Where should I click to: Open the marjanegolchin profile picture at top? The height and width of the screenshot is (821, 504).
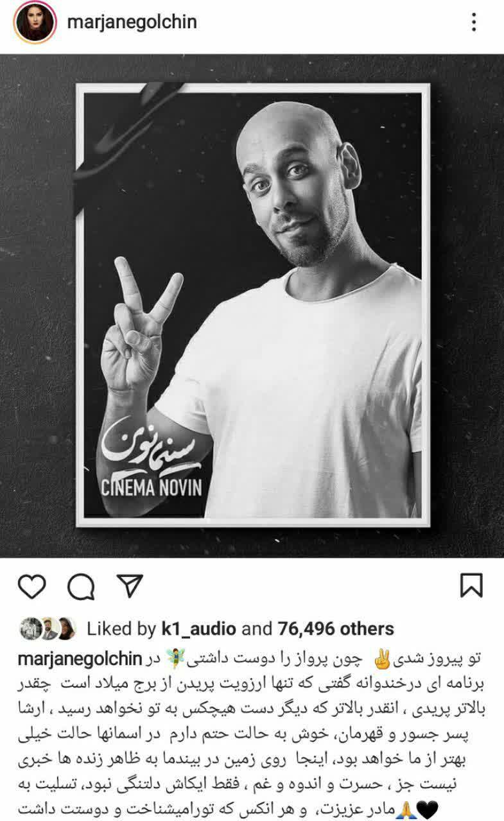click(30, 23)
